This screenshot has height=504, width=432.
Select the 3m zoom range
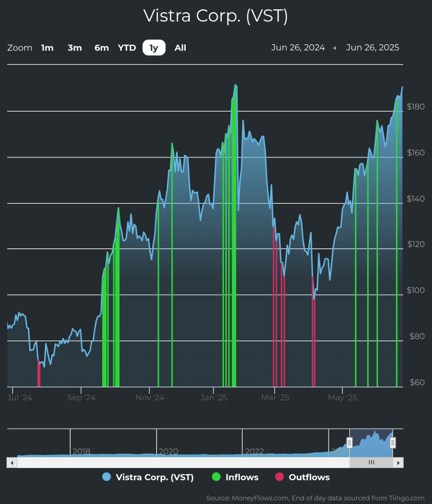tap(75, 48)
